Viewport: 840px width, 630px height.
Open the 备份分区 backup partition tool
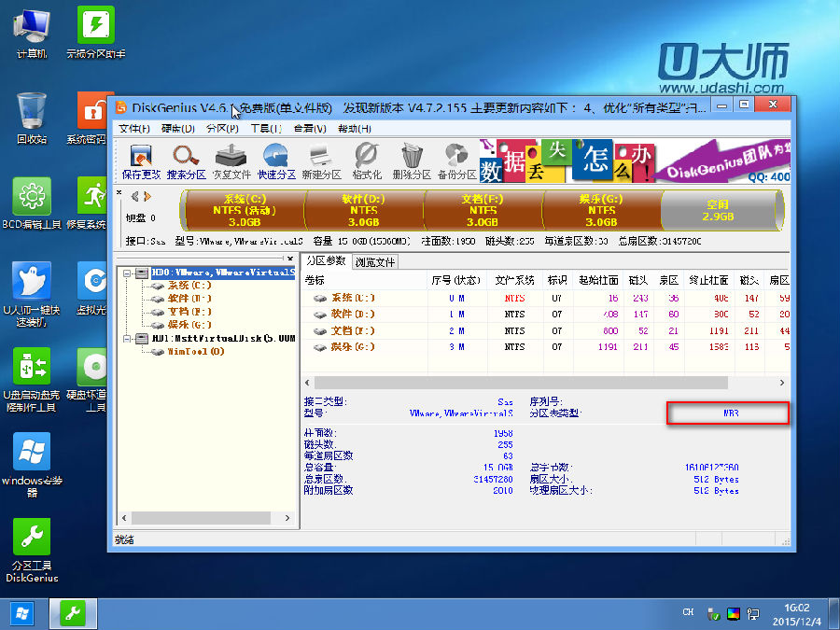pos(456,161)
